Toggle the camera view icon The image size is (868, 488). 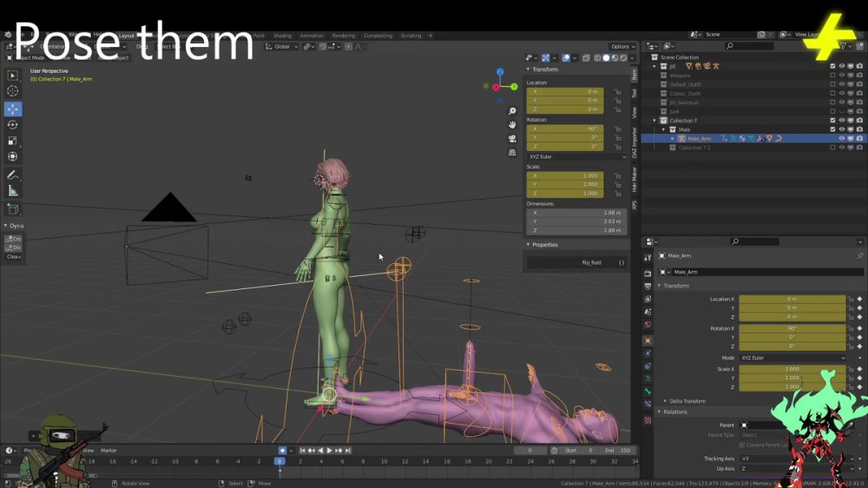coord(512,138)
